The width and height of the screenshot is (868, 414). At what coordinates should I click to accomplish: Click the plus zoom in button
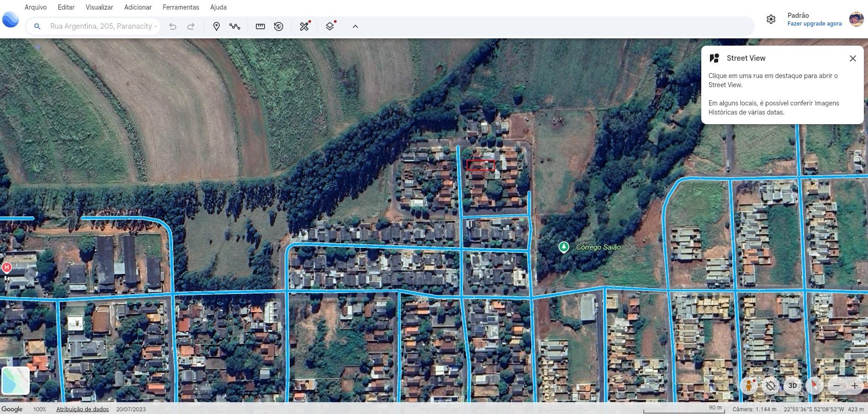click(x=855, y=386)
